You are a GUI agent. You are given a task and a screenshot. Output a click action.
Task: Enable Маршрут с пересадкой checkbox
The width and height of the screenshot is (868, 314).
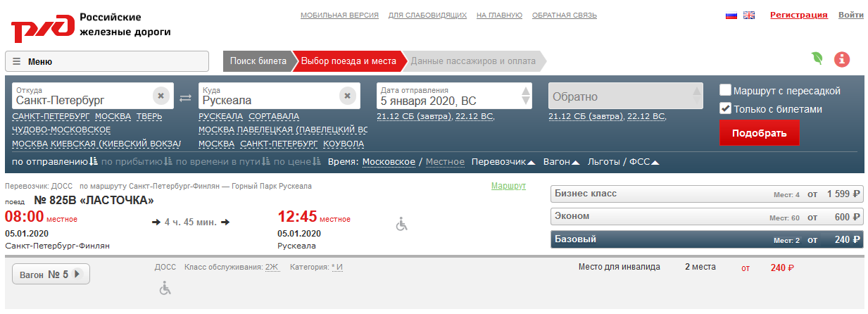coord(725,91)
